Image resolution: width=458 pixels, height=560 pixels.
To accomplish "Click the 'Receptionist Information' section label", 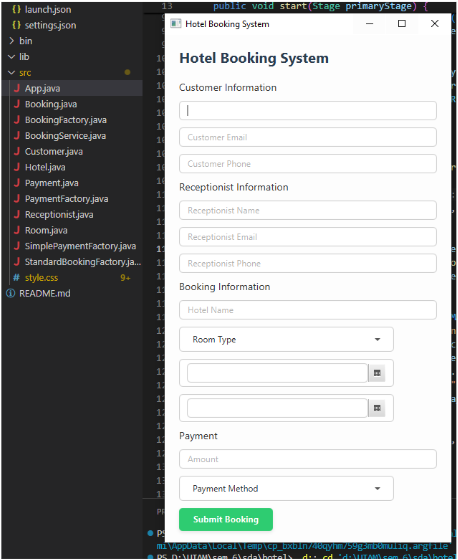I will point(234,187).
